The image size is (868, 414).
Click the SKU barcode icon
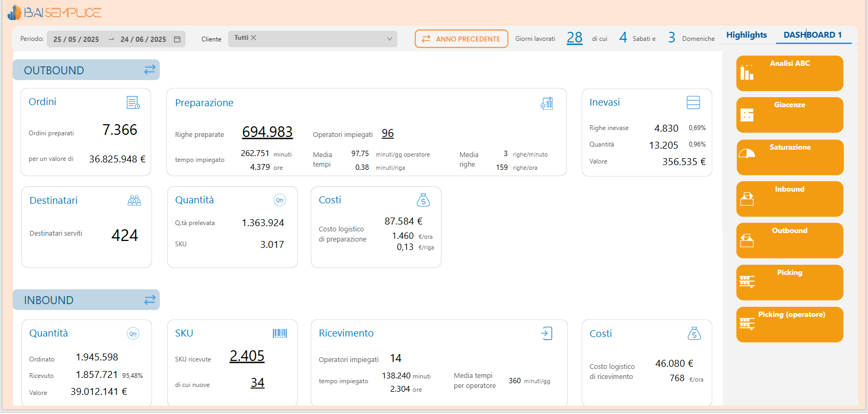[280, 333]
